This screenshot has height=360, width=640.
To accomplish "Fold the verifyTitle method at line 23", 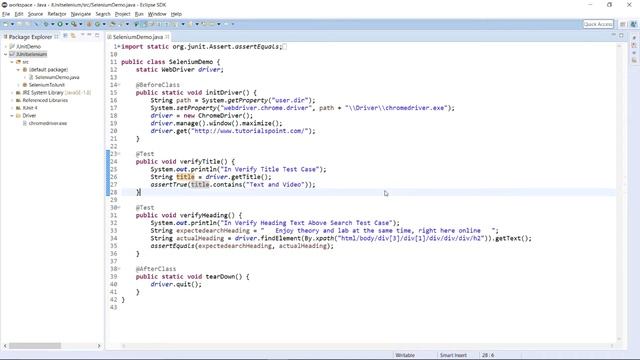I will click(119, 154).
